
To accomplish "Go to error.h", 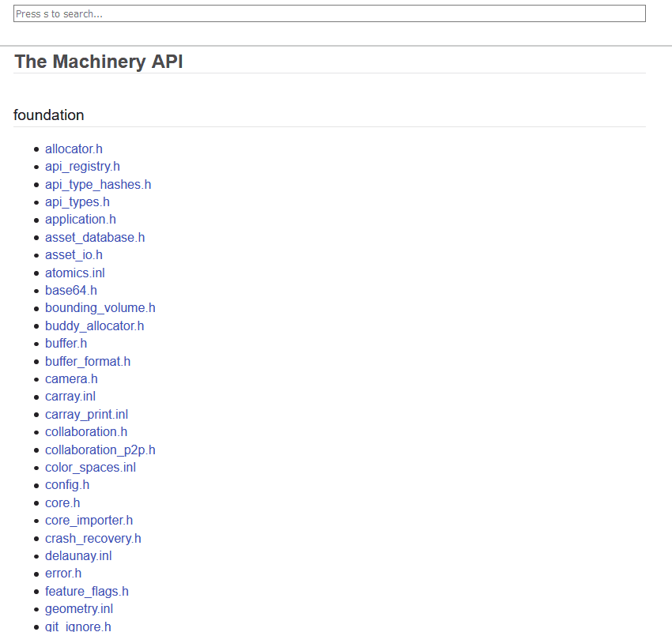I will 63,574.
